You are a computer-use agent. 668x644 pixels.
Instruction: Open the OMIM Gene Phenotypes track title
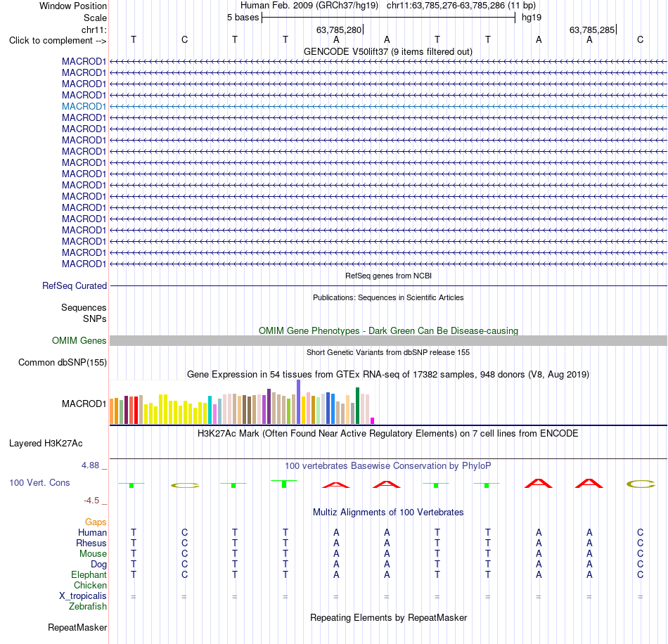pos(388,330)
